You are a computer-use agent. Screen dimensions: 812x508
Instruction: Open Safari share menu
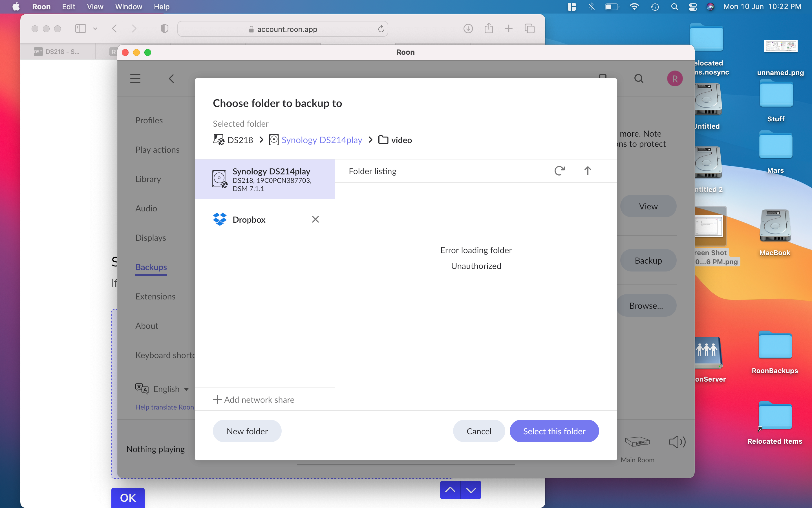(489, 28)
